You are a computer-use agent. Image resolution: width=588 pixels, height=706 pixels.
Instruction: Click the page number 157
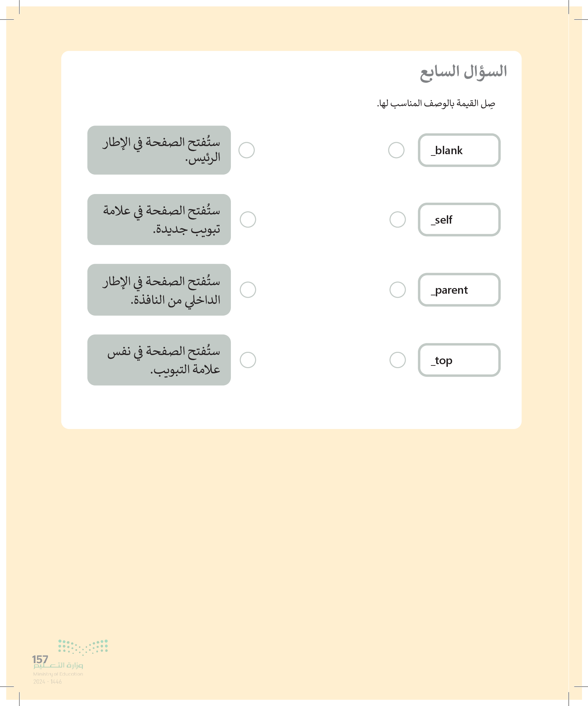click(40, 659)
